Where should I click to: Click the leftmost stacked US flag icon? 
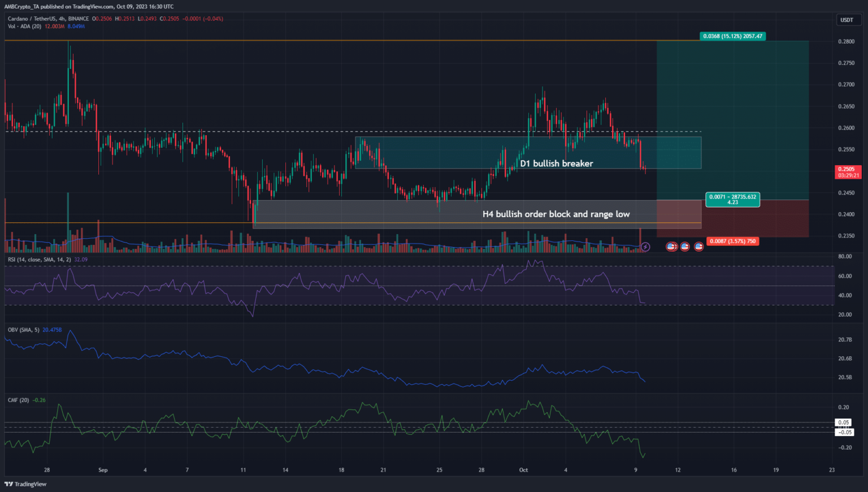671,247
